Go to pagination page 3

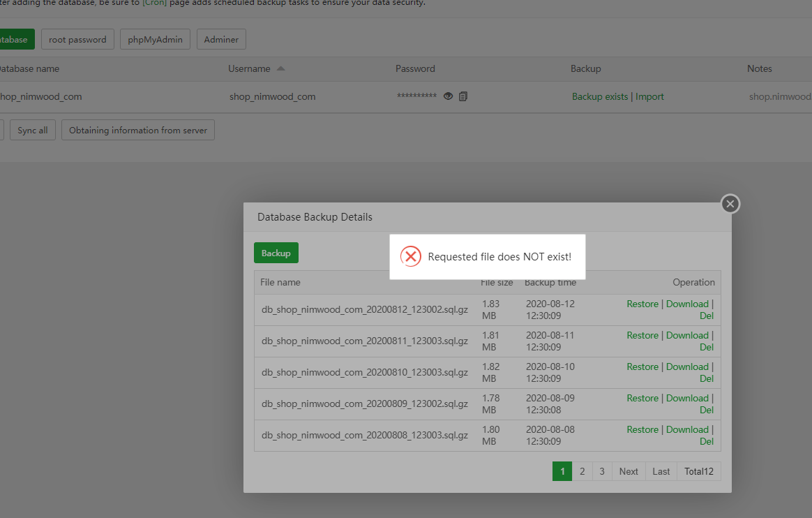602,471
